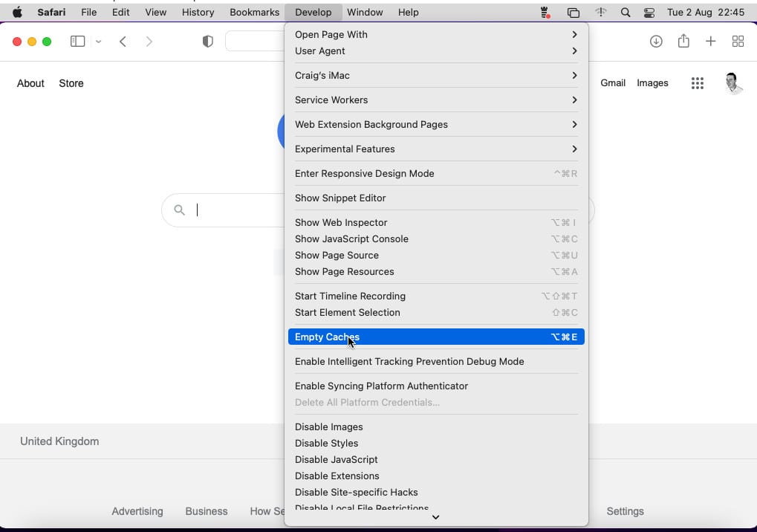Show the Downloads list
The image size is (757, 532).
click(x=656, y=42)
